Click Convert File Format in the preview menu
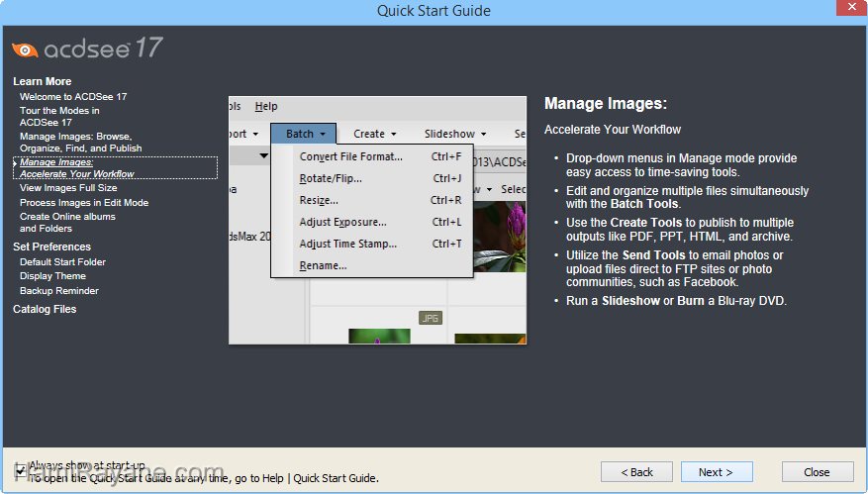 point(380,156)
